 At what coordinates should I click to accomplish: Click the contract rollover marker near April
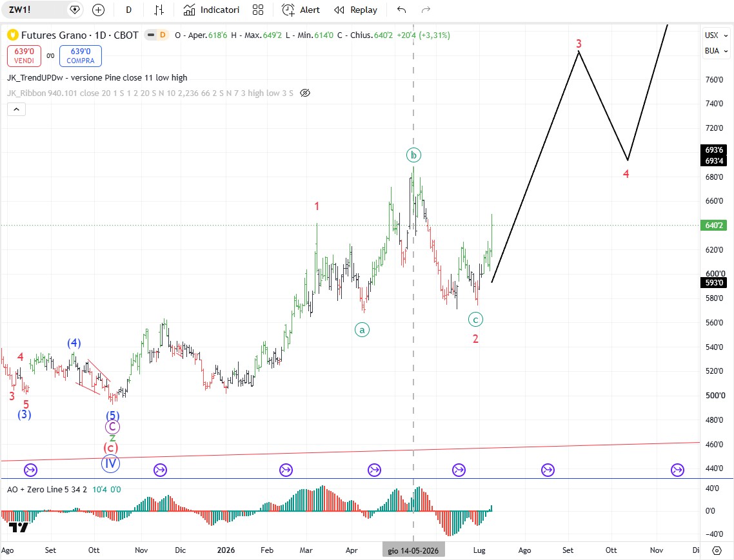coord(374,470)
